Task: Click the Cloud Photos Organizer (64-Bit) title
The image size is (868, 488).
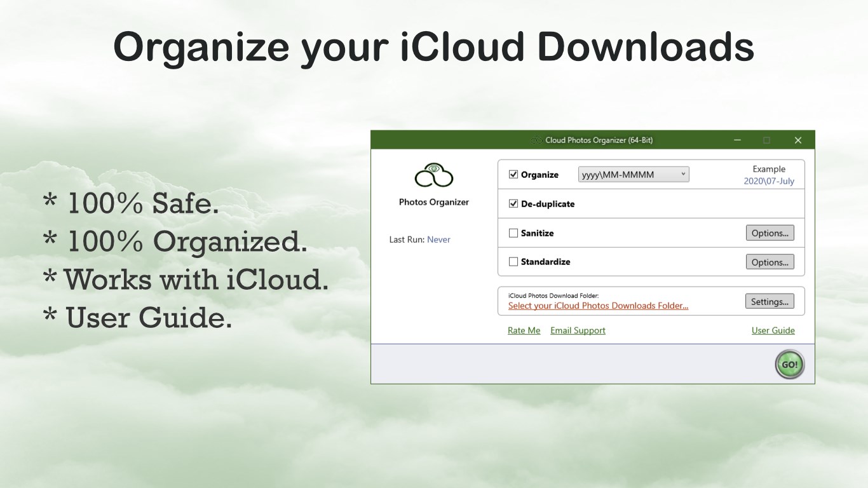Action: click(x=599, y=140)
